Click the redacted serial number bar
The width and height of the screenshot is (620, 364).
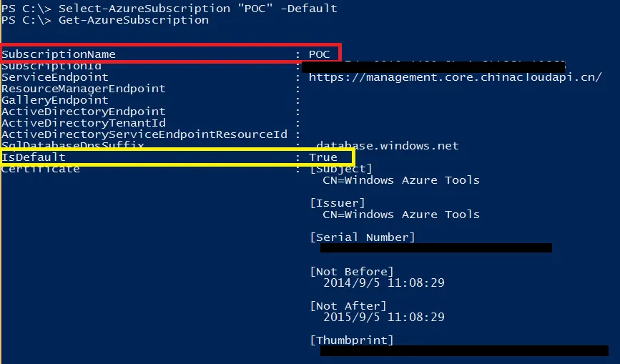pyautogui.click(x=436, y=248)
